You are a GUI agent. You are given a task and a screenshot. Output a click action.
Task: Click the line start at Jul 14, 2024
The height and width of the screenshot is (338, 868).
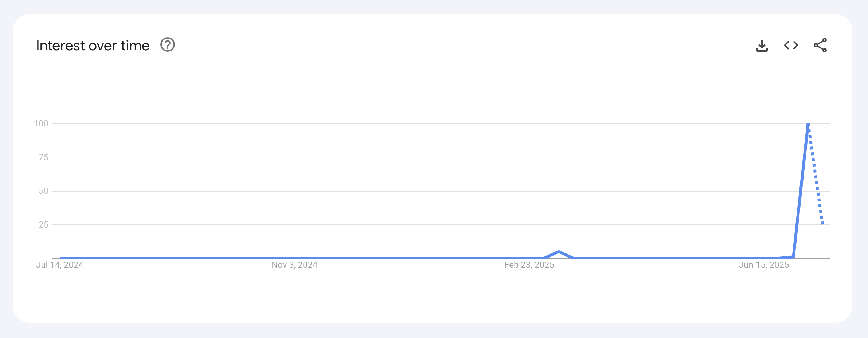click(x=60, y=258)
